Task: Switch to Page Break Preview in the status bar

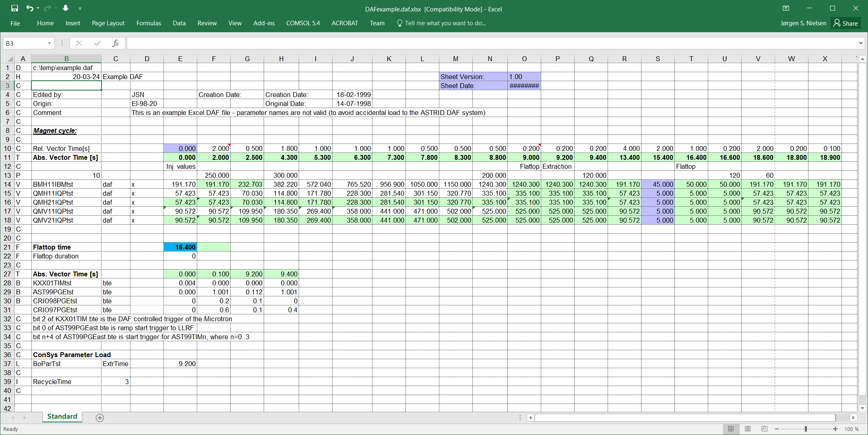Action: pos(764,429)
